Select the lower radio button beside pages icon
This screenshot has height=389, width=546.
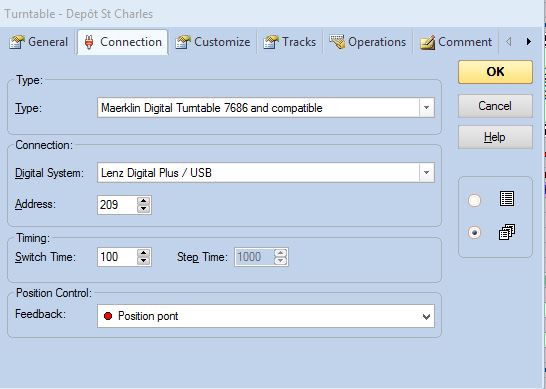pyautogui.click(x=474, y=232)
